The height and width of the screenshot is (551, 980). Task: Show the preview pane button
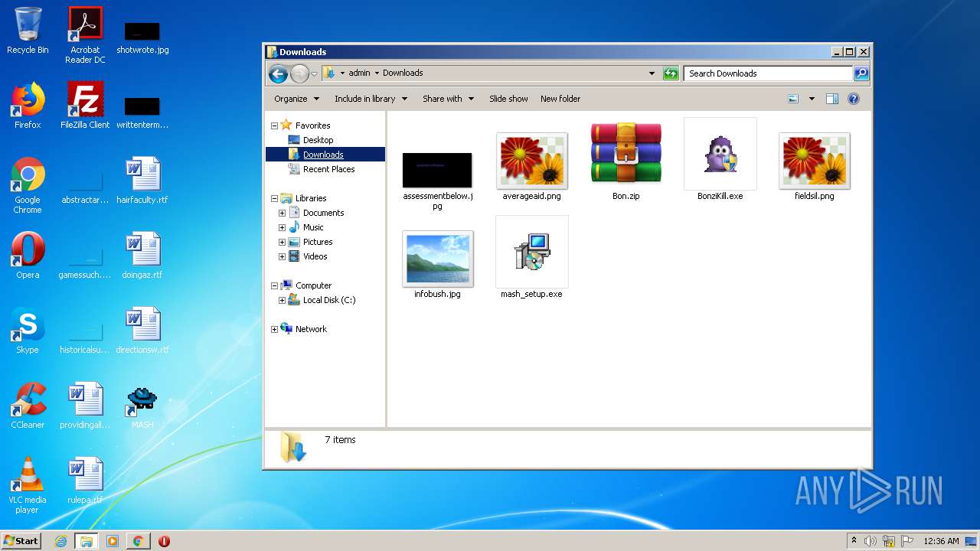(x=832, y=99)
